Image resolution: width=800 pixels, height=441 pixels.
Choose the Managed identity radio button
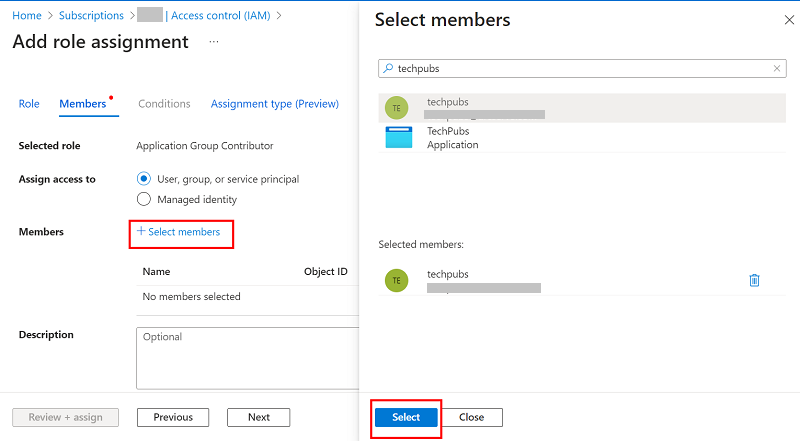143,199
